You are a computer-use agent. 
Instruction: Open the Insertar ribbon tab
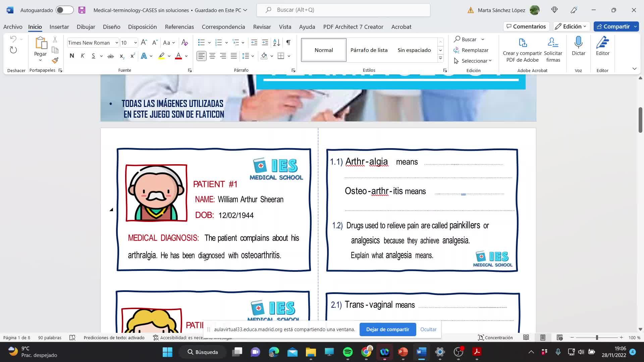click(x=59, y=27)
